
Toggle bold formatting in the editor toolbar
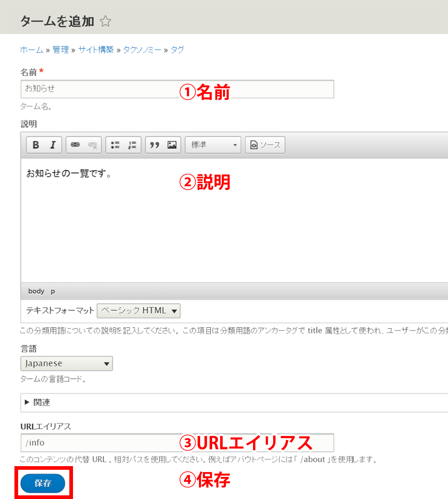(x=36, y=145)
